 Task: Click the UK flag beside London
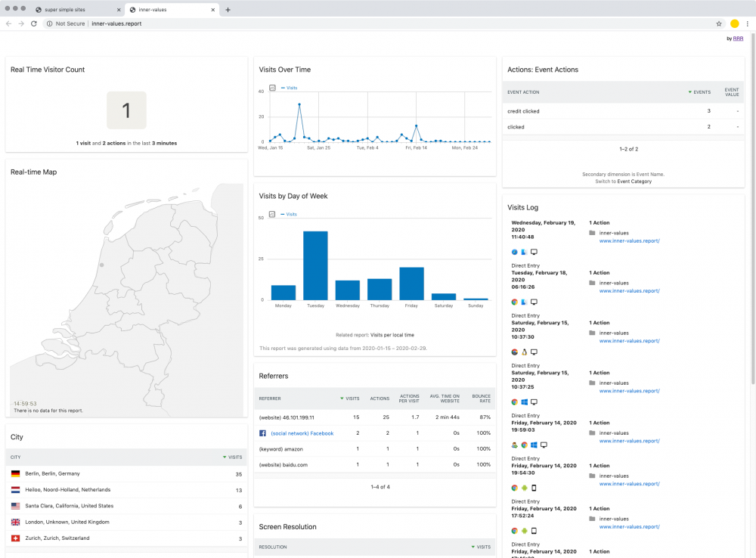coord(15,522)
